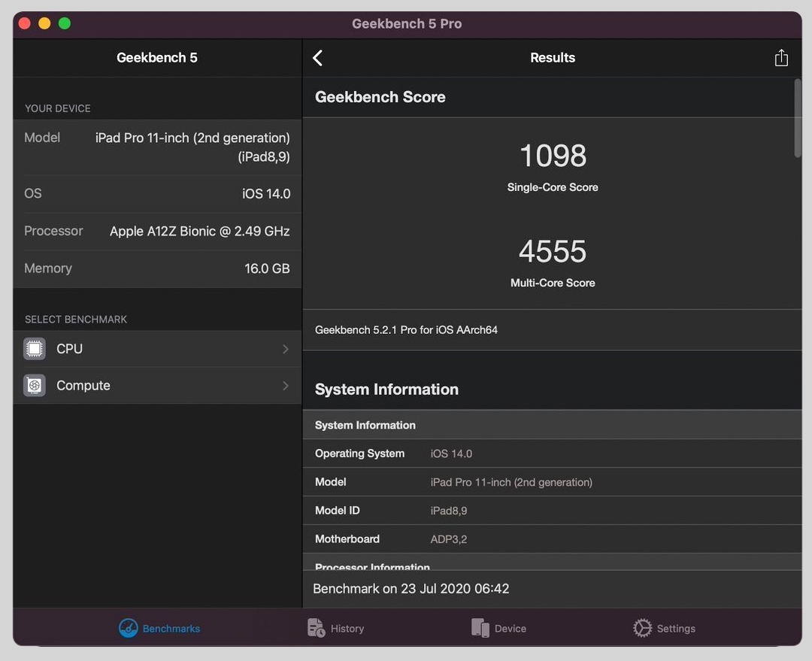Click the memory value "16.0 GB"

tap(267, 268)
